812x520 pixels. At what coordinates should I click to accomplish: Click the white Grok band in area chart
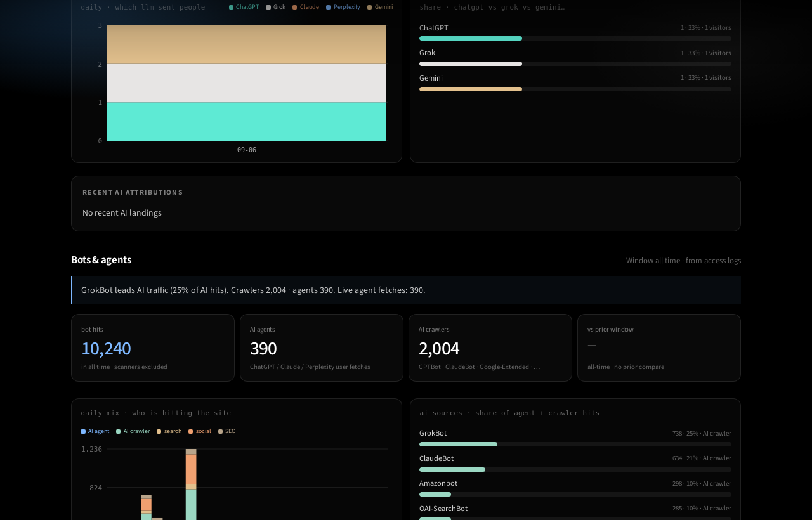pos(247,83)
